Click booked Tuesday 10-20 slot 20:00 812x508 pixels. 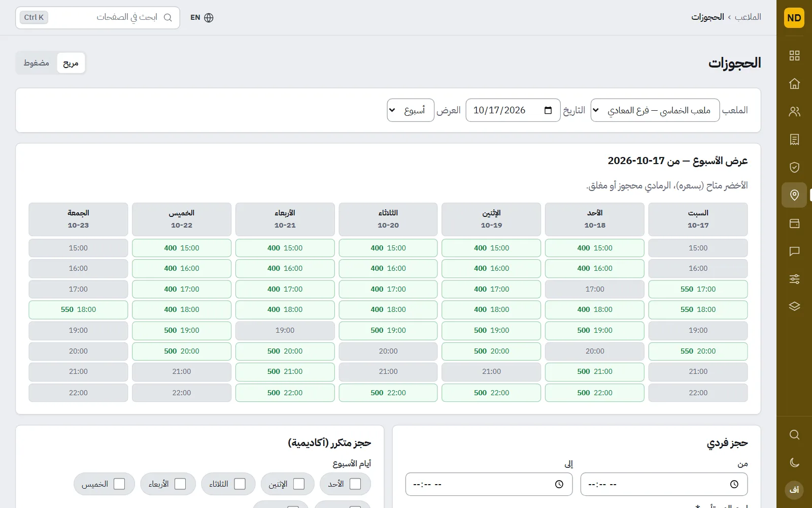388,351
